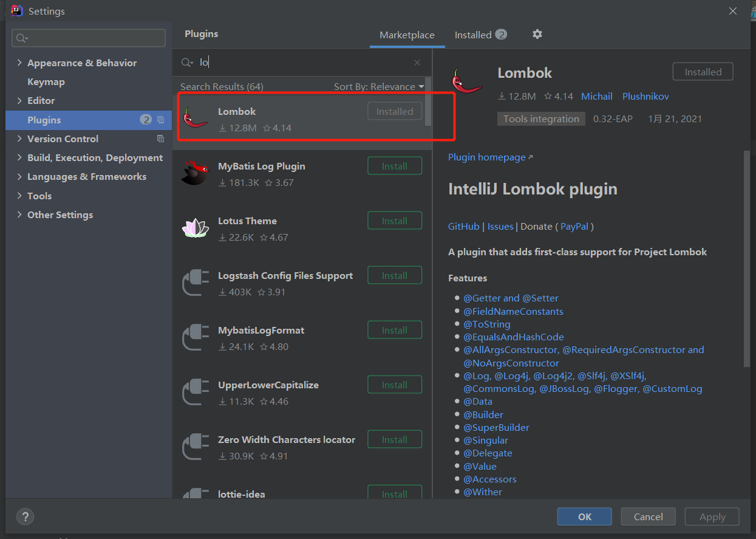Viewport: 756px width, 539px height.
Task: Click the Installed label in the Lombok result row
Action: [x=395, y=111]
